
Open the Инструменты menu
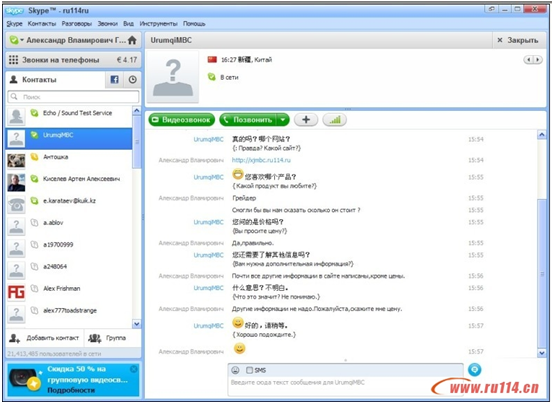158,24
